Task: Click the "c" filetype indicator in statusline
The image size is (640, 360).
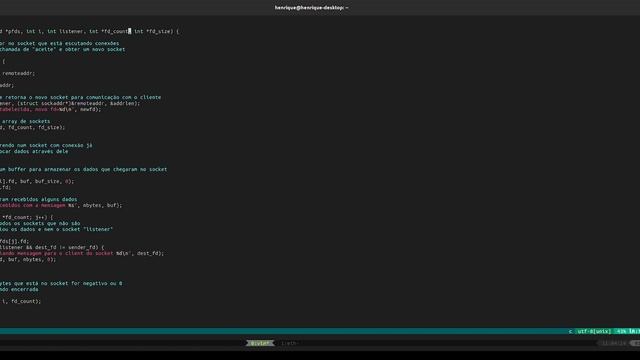Action: [x=570, y=331]
